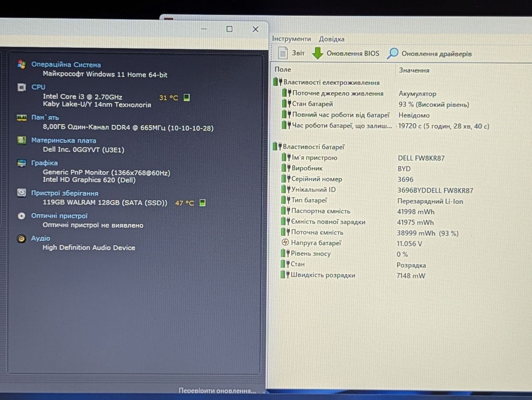Click the driver update magnifier icon
This screenshot has height=400, width=532.
(392, 54)
